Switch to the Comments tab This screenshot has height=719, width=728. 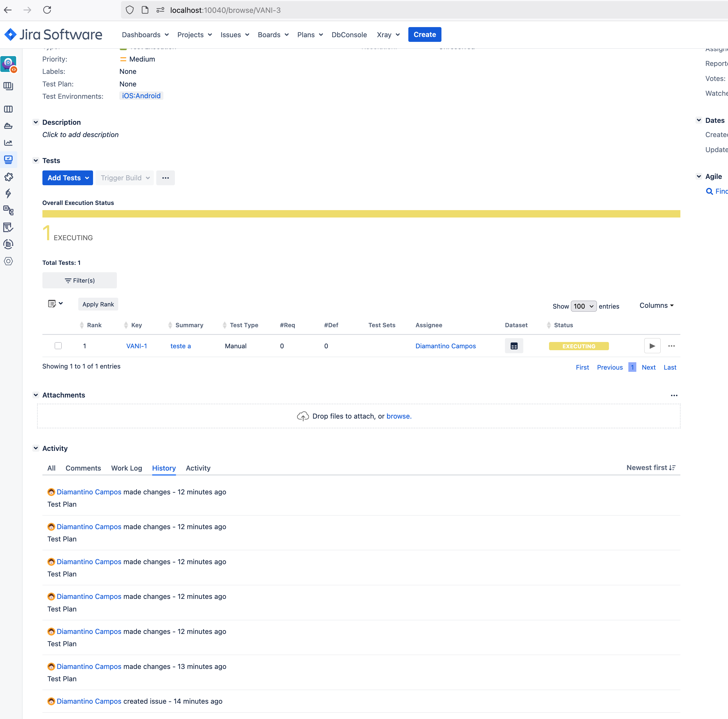pos(83,468)
